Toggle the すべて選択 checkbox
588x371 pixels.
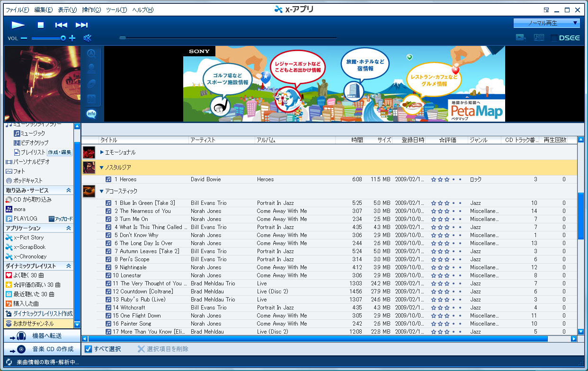click(88, 349)
